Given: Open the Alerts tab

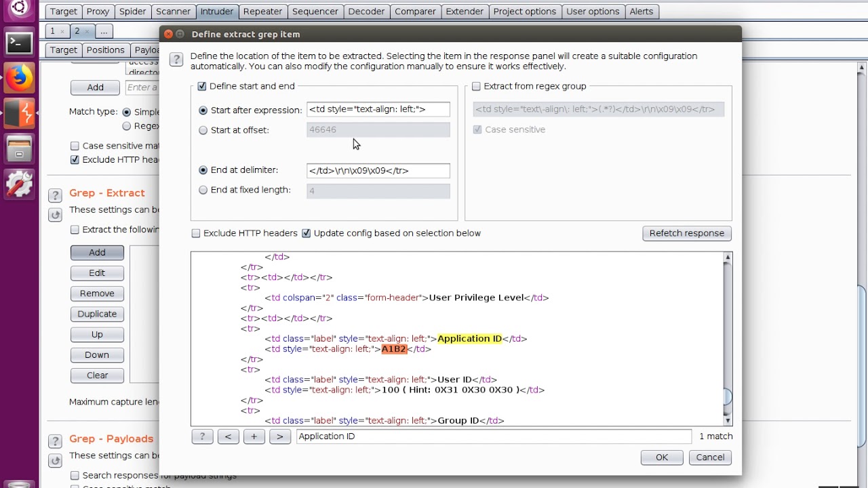Looking at the screenshot, I should pos(642,12).
